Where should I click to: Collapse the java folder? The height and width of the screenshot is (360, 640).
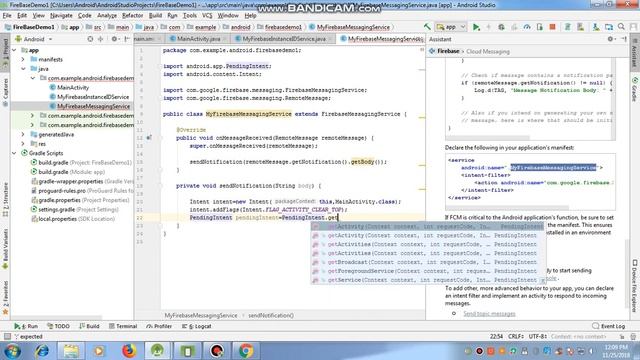tap(23, 69)
